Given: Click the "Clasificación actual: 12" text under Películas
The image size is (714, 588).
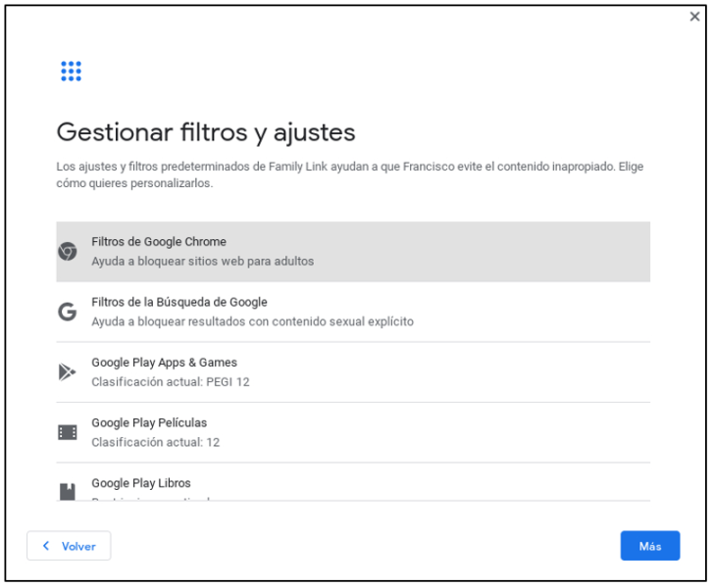Looking at the screenshot, I should (x=155, y=442).
